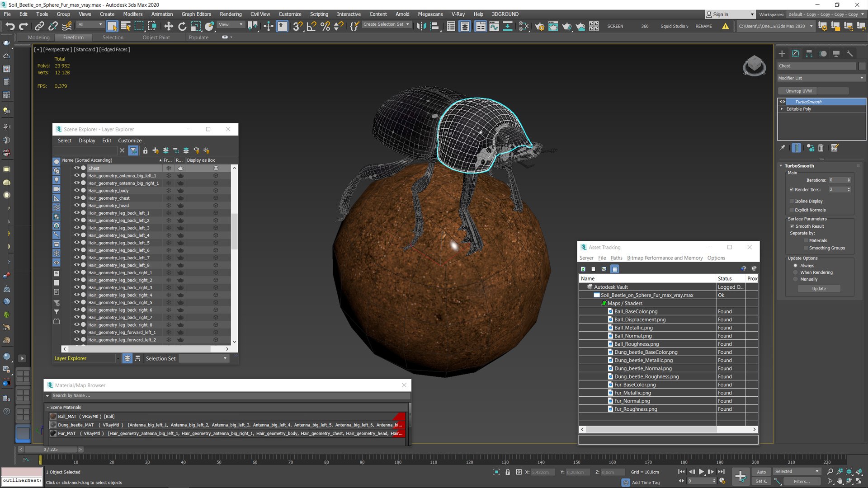Toggle display filter funnel in Scene Explorer

click(x=133, y=150)
